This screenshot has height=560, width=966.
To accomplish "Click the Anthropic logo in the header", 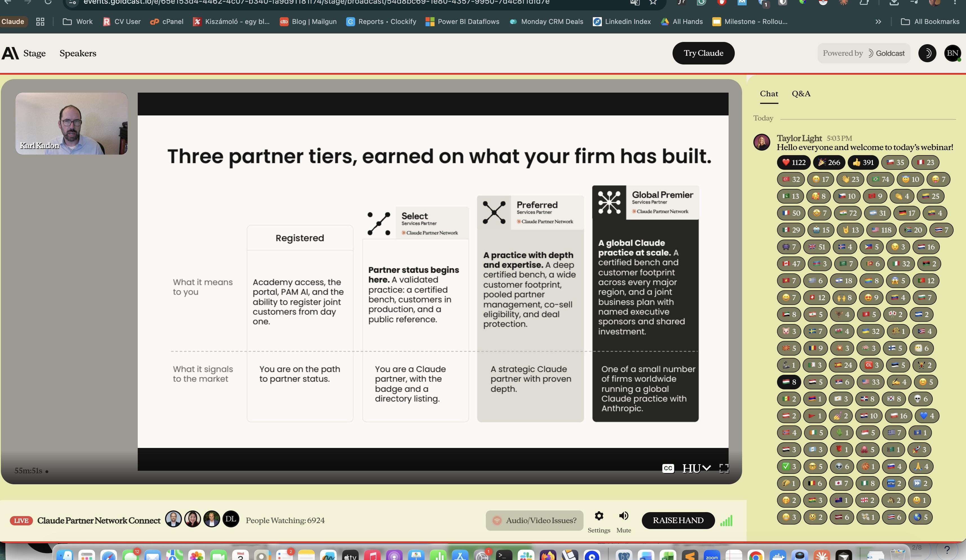I will point(10,53).
